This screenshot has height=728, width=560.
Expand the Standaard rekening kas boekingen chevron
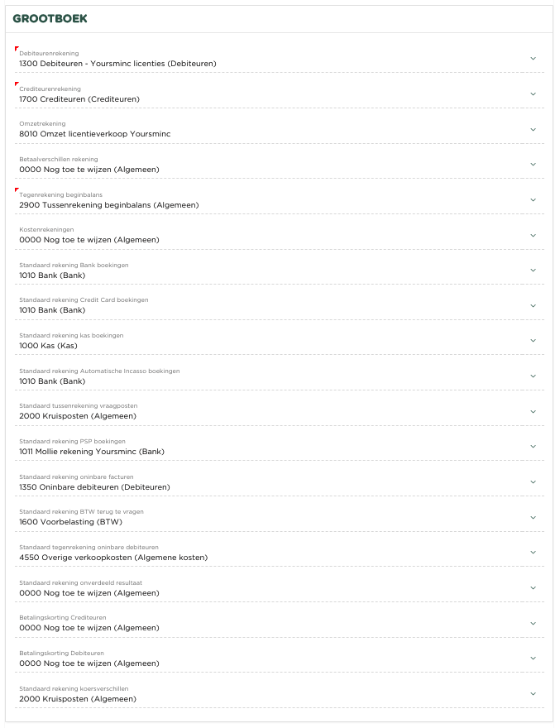(x=533, y=341)
